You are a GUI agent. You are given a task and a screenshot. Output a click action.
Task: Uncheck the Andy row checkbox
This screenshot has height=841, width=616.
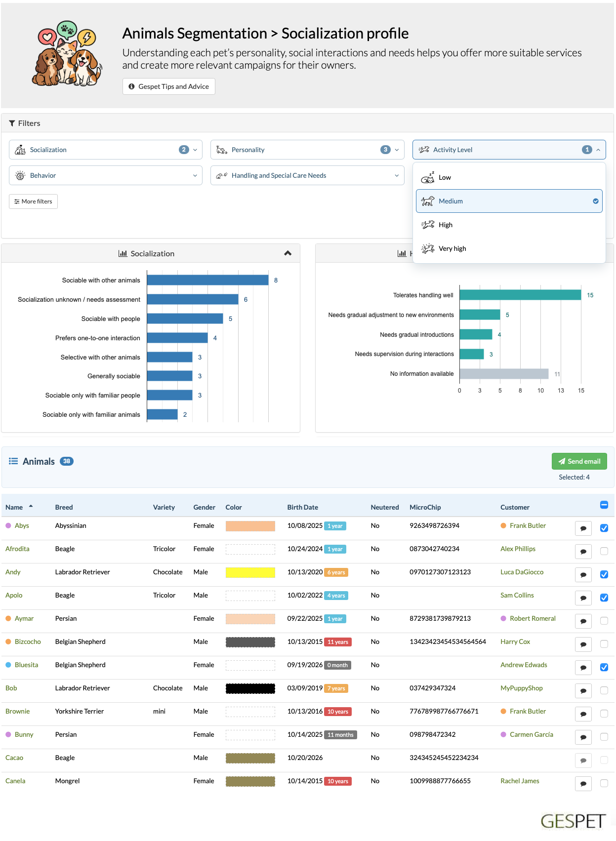click(604, 574)
